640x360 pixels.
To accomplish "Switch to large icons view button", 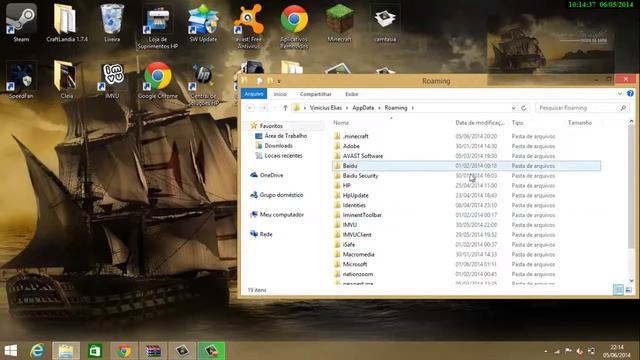I will (629, 290).
